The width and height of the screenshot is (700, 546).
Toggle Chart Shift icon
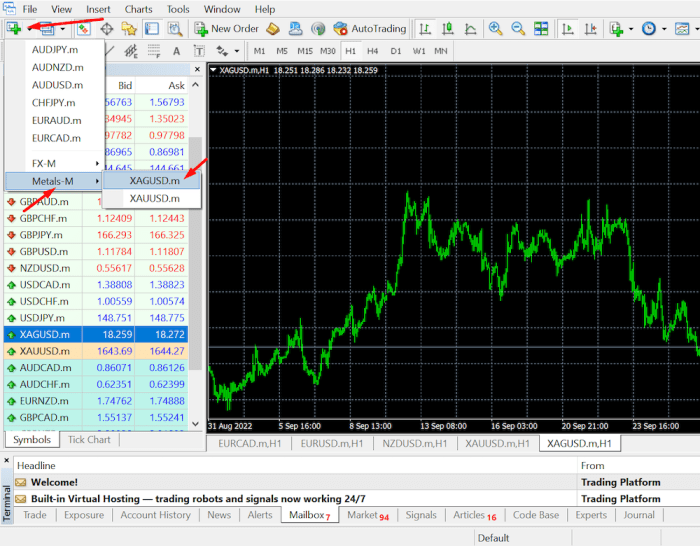591,29
